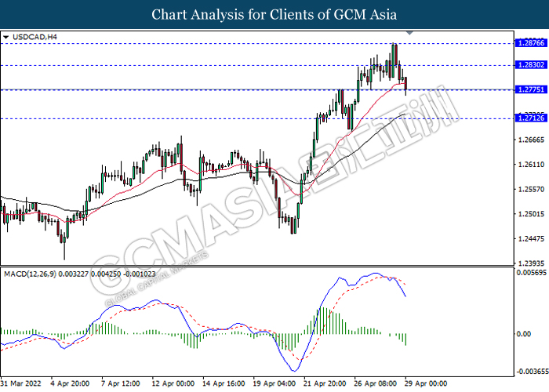Viewport: 549px width, 392px height.
Task: Click the 21 Apr 20:00 time label
Action: click(325, 383)
